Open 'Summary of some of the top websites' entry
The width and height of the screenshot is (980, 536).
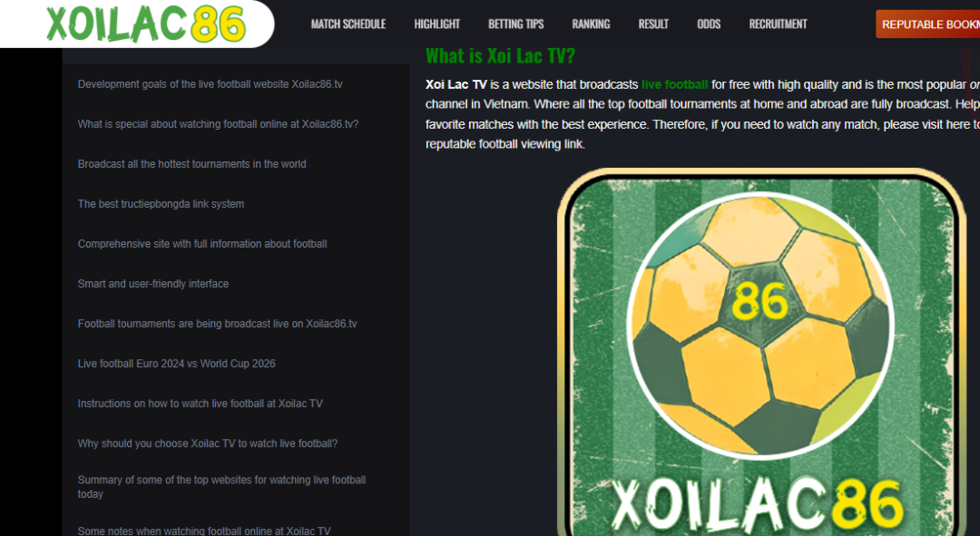click(x=222, y=487)
